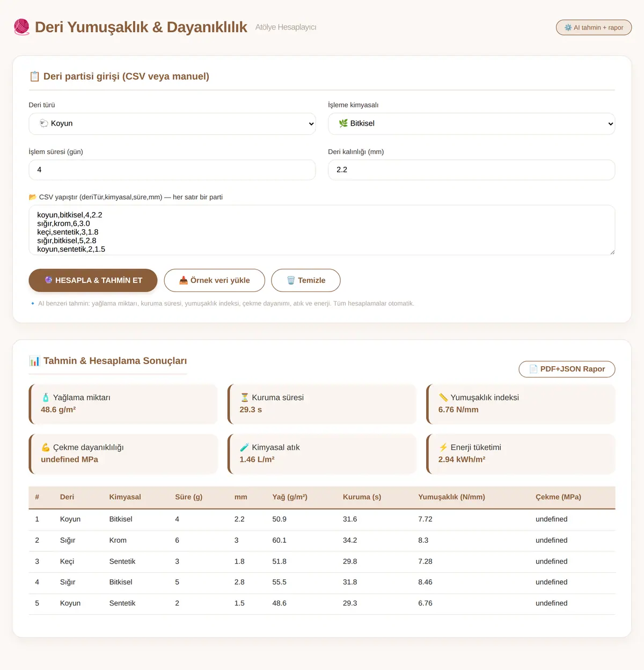Screen dimensions: 644x670
Task: Click the test tube icon on Kimyasal atık
Action: click(x=245, y=447)
